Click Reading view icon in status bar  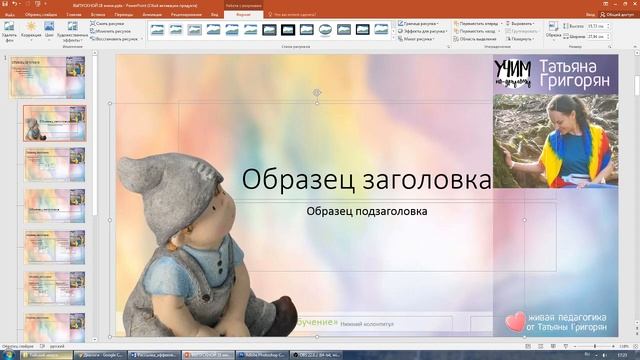[553, 346]
